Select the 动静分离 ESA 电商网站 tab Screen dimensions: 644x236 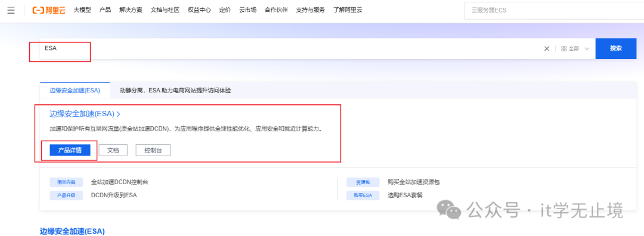[x=175, y=91]
